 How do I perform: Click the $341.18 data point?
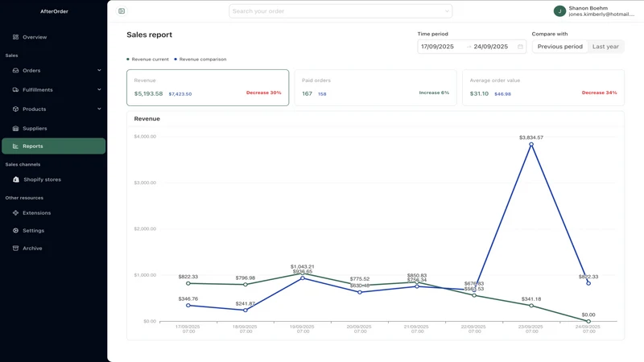pos(531,306)
